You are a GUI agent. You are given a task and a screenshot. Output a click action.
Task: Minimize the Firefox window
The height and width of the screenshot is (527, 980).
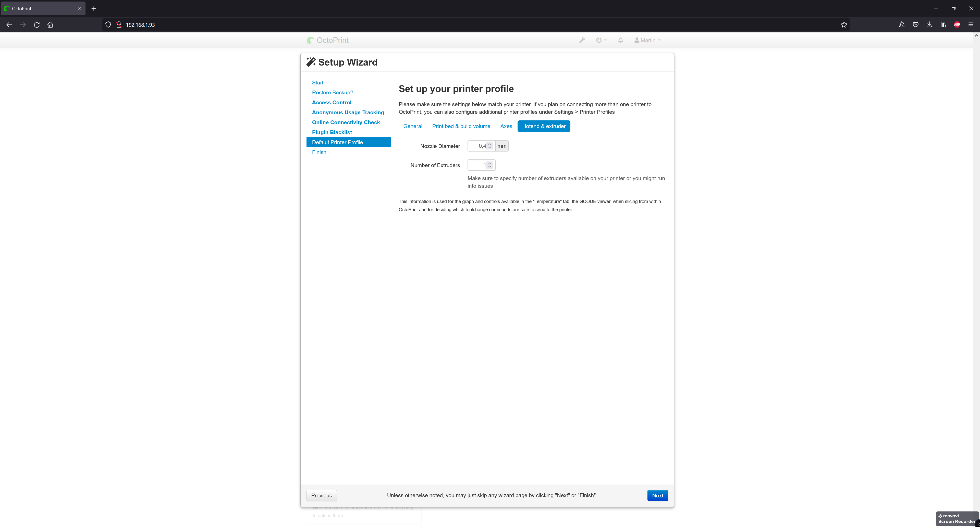click(x=936, y=8)
